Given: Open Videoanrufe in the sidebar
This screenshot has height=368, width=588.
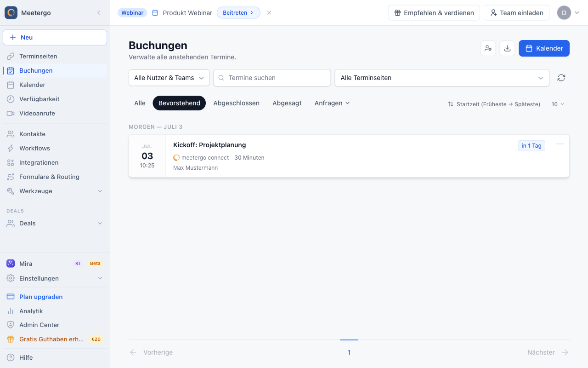Looking at the screenshot, I should pos(55,113).
